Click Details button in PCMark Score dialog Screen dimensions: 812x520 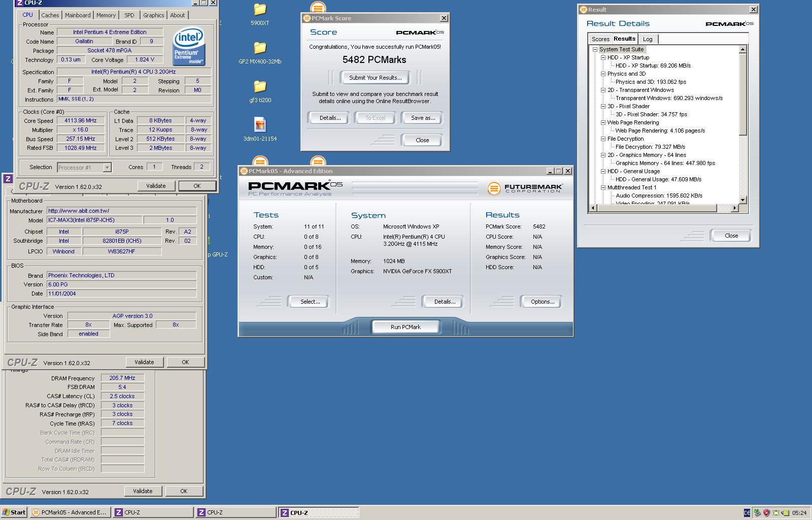coord(330,118)
